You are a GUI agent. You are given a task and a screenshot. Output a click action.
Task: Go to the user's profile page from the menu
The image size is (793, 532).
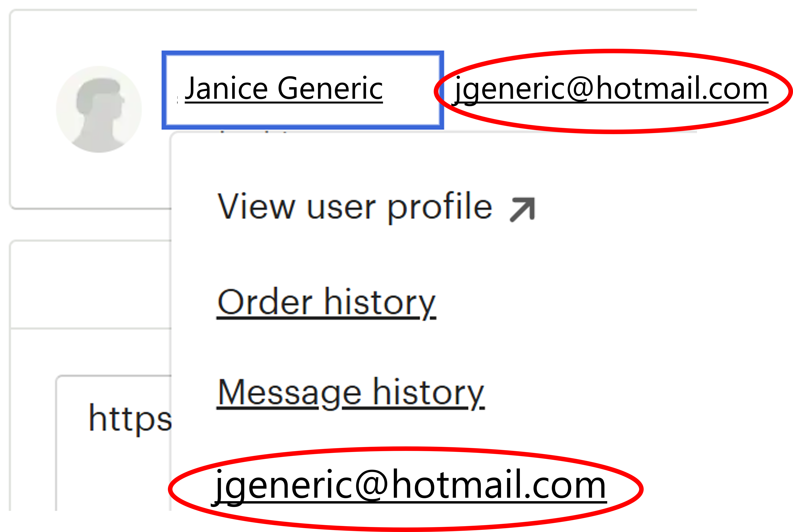coord(355,206)
